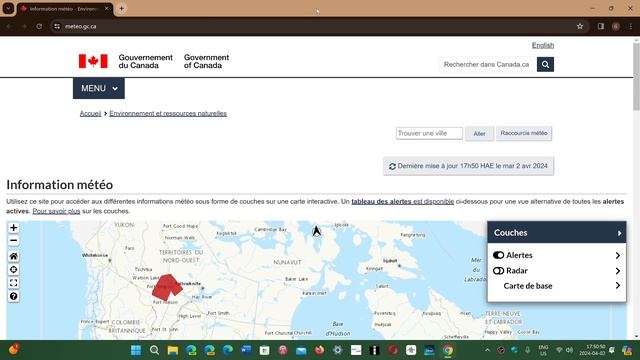The image size is (640, 360).
Task: Click the Aller button
Action: coord(479,133)
